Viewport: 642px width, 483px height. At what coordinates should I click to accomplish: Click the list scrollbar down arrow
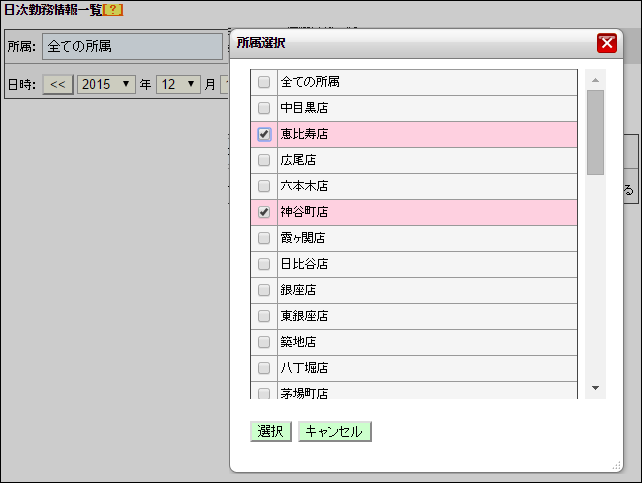595,388
